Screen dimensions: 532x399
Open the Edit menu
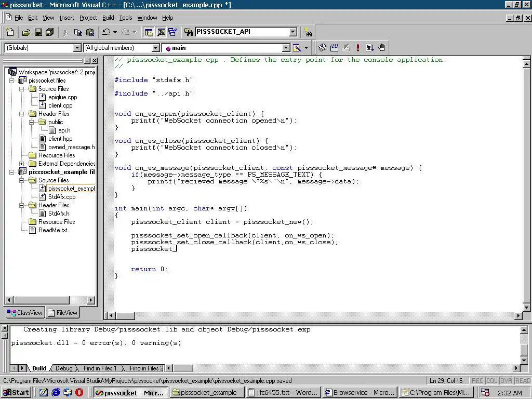(33, 18)
